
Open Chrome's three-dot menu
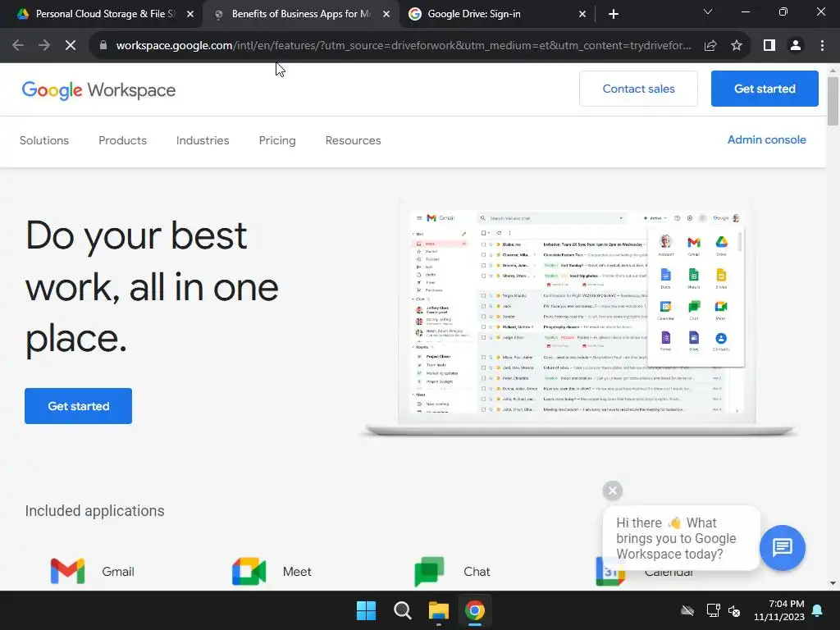click(x=822, y=46)
